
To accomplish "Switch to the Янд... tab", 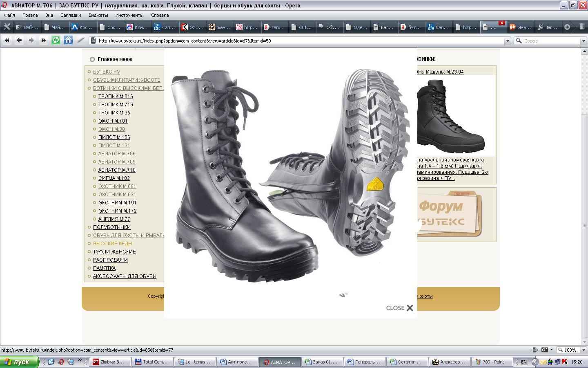I will (x=520, y=27).
